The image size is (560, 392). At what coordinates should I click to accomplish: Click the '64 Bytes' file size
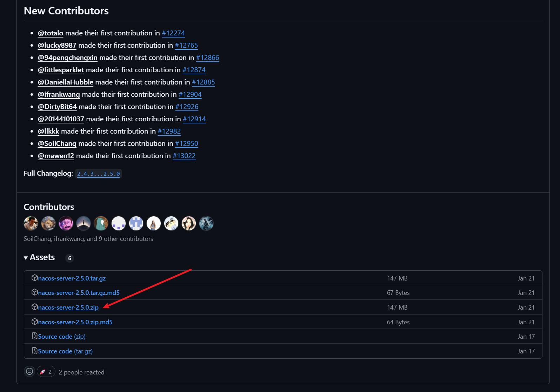[398, 322]
